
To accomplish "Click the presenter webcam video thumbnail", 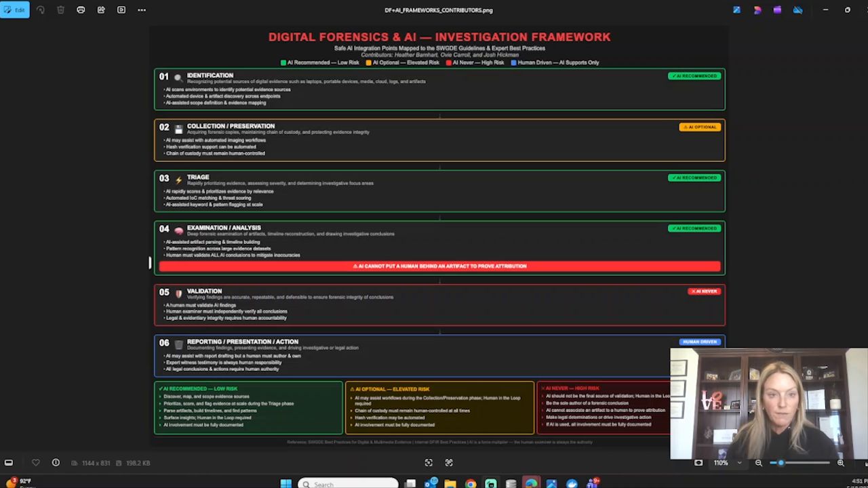I will click(769, 404).
